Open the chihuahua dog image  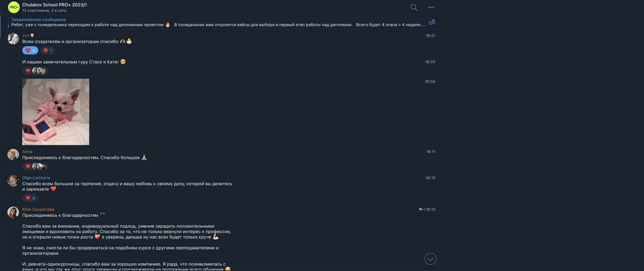[x=56, y=112]
